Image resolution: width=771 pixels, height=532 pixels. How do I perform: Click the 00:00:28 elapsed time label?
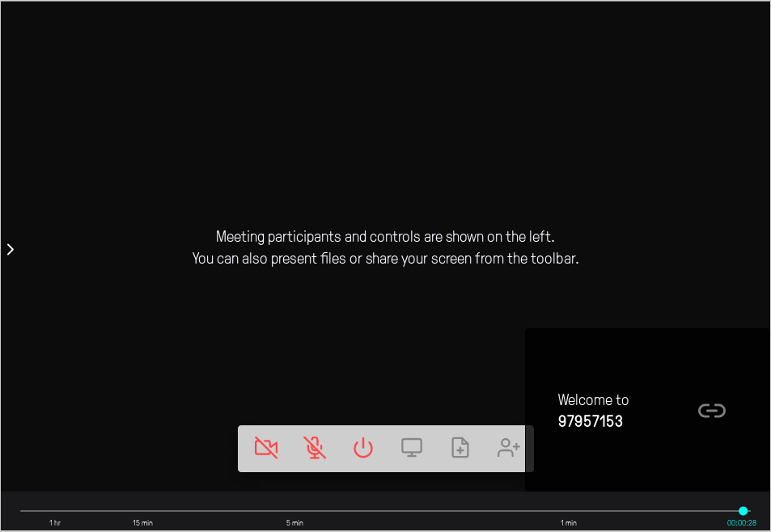[742, 522]
